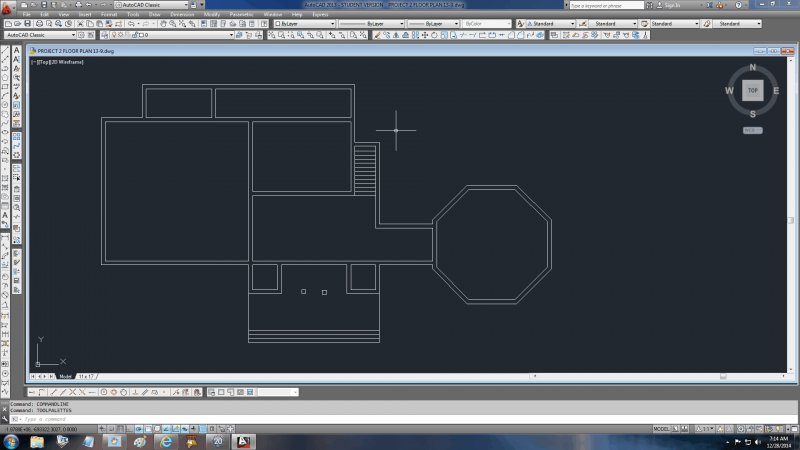
Task: Click the Type a keyword search field
Action: [607, 5]
